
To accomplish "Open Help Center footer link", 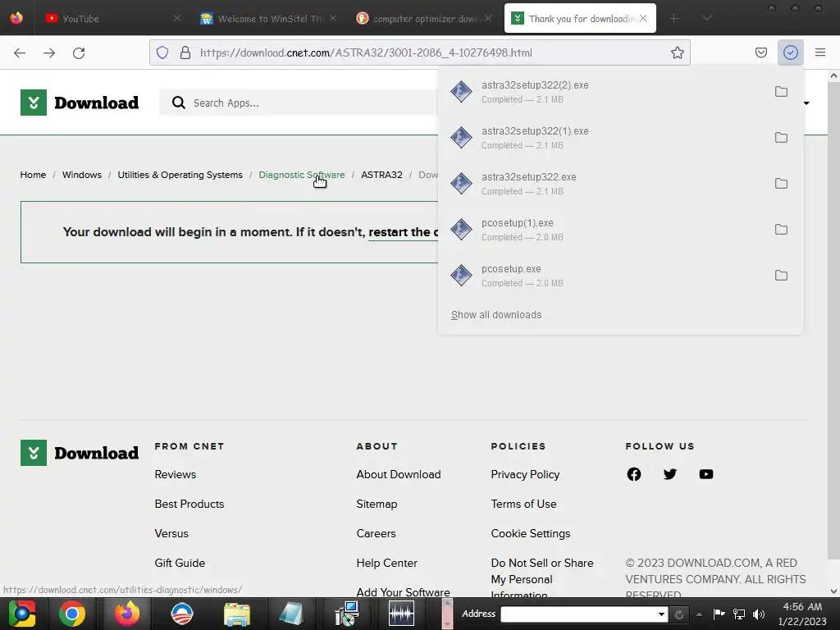I will click(387, 563).
